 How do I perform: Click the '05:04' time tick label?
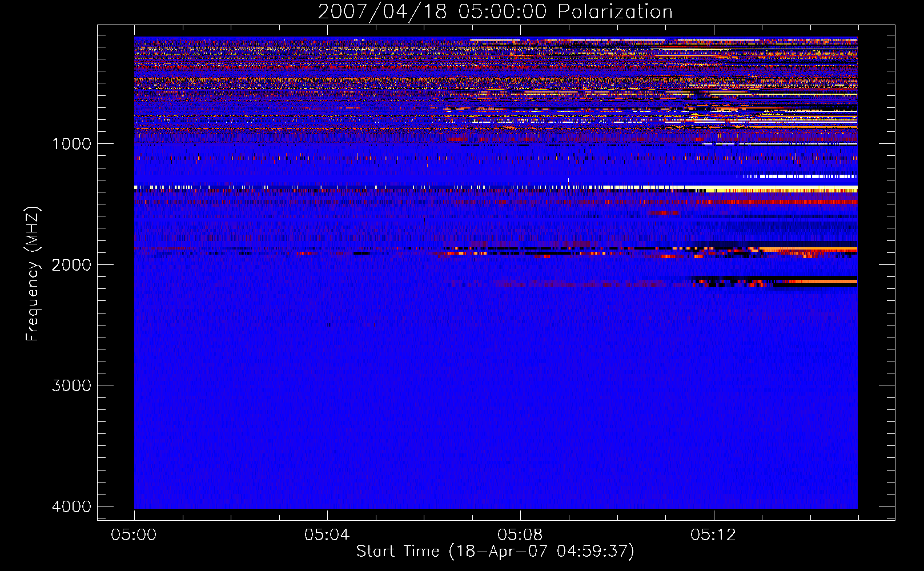point(327,535)
